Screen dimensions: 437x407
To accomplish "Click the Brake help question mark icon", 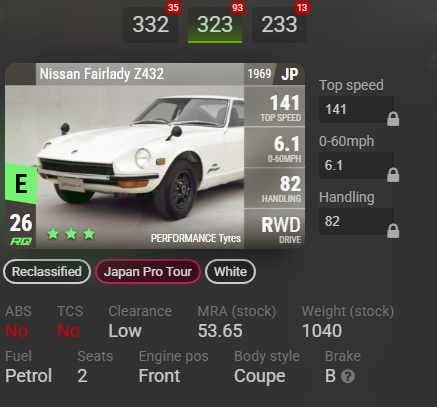I will click(x=348, y=377).
